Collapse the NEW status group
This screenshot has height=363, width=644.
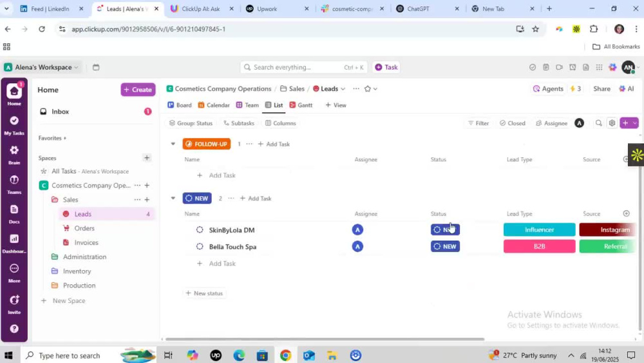click(173, 198)
